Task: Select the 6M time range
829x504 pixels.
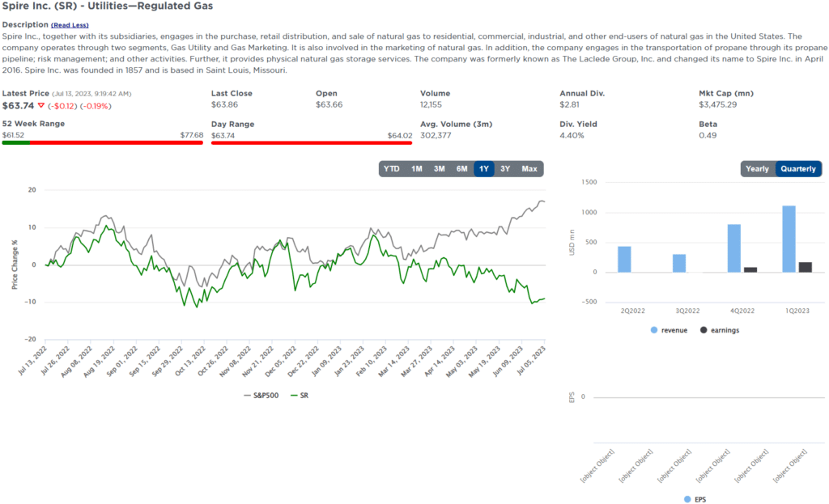Action: (462, 169)
